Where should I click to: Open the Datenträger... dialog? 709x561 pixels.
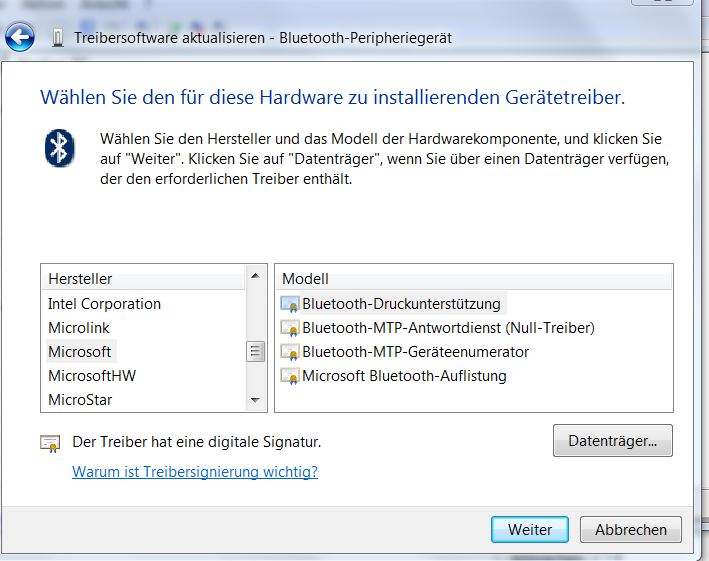613,440
